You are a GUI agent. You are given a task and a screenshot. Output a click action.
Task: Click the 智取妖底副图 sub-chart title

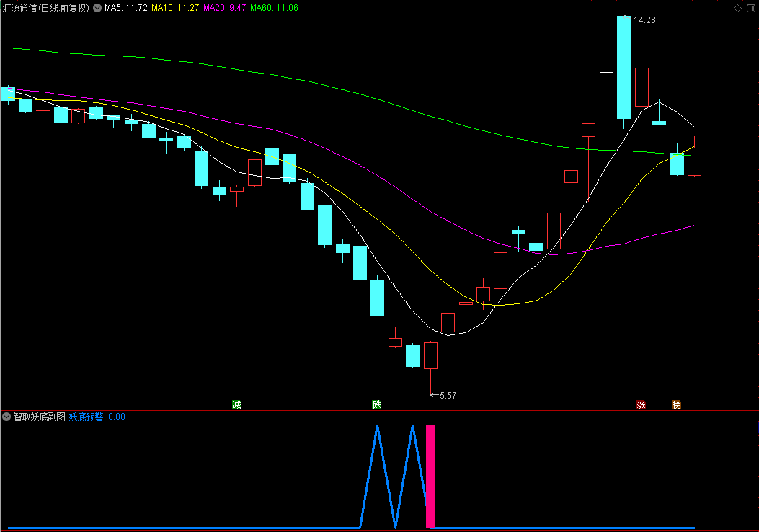39,417
